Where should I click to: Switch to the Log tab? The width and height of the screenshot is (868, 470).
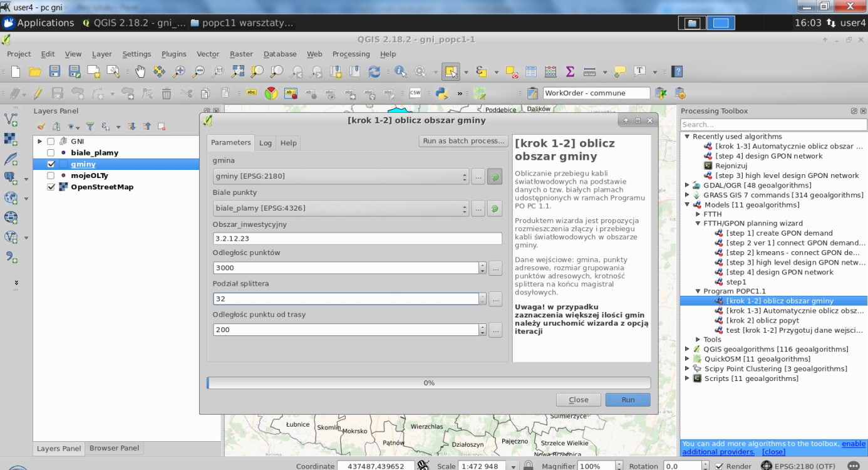(266, 143)
